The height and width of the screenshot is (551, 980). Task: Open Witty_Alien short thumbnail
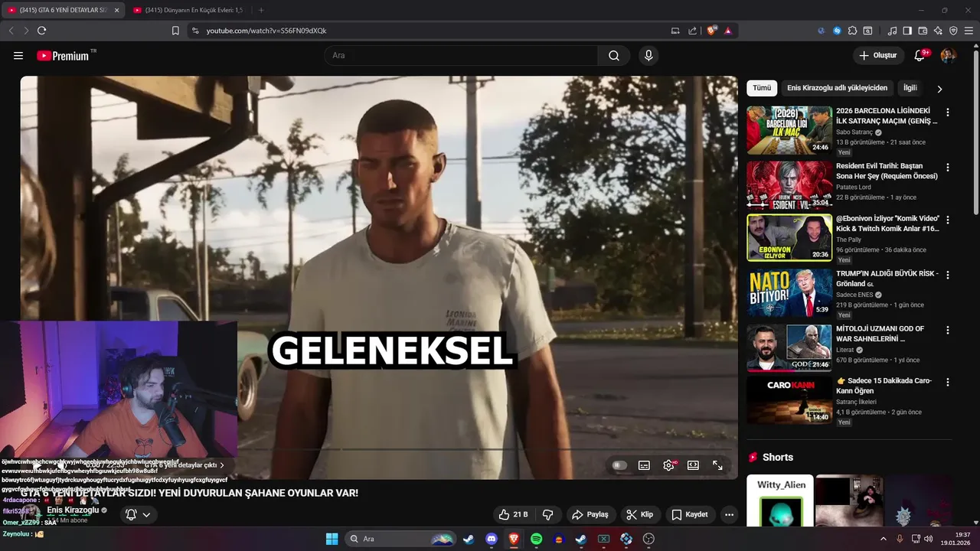pos(780,501)
